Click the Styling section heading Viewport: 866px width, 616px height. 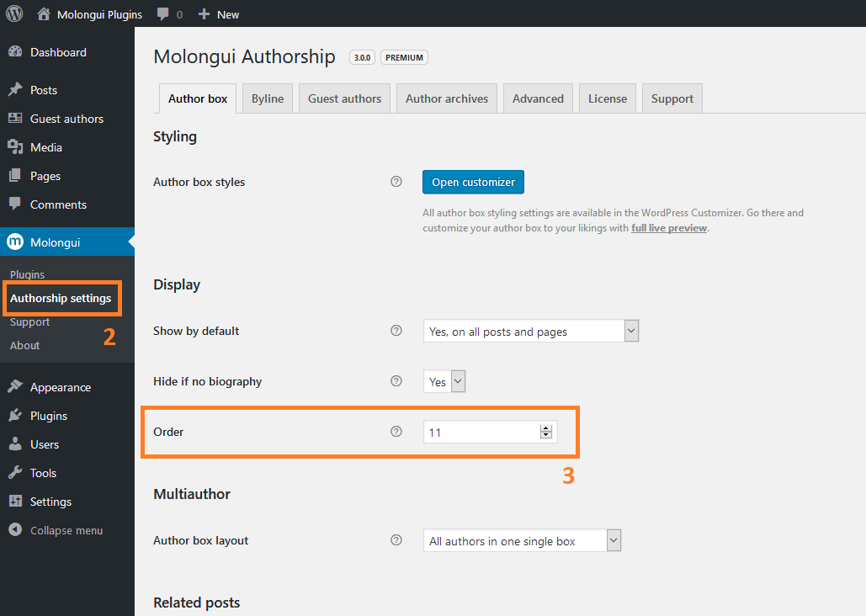174,137
